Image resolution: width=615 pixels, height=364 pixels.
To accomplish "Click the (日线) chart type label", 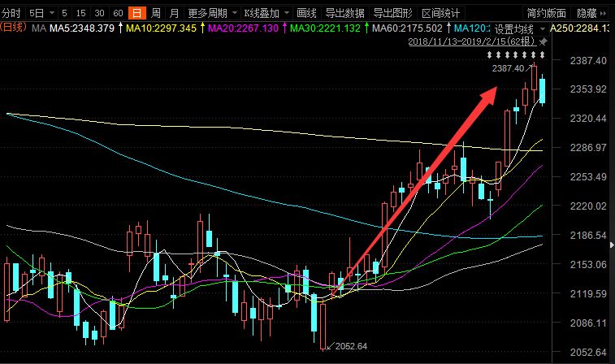I will tap(13, 27).
